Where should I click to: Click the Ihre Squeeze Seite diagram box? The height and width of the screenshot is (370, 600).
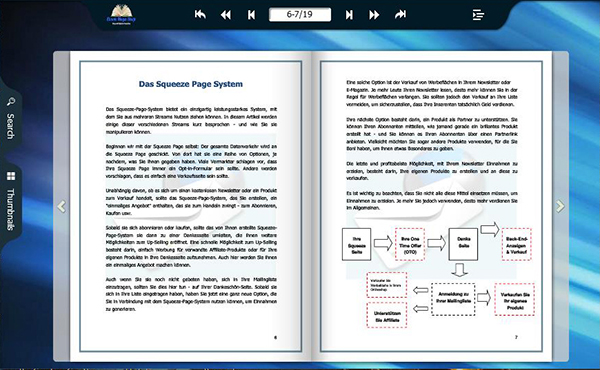(x=356, y=244)
